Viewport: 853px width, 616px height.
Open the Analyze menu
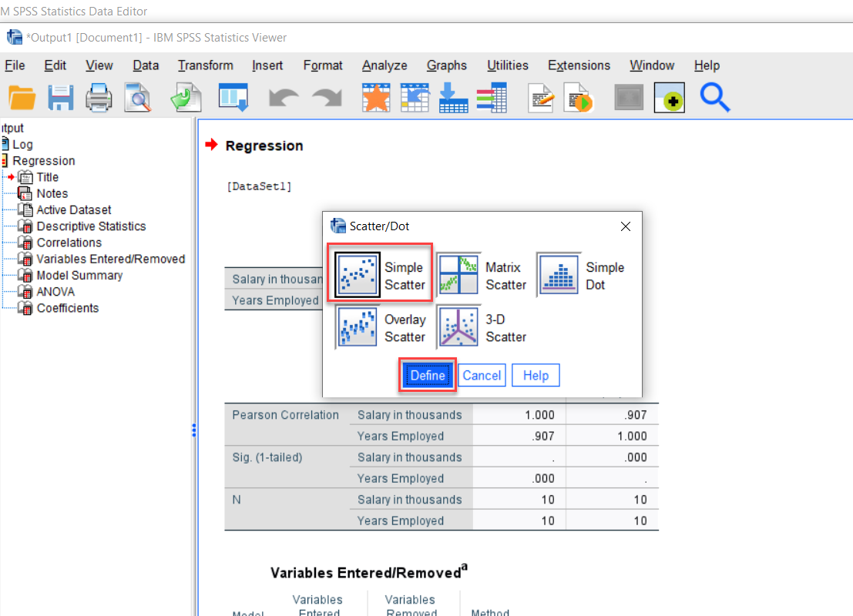(385, 65)
